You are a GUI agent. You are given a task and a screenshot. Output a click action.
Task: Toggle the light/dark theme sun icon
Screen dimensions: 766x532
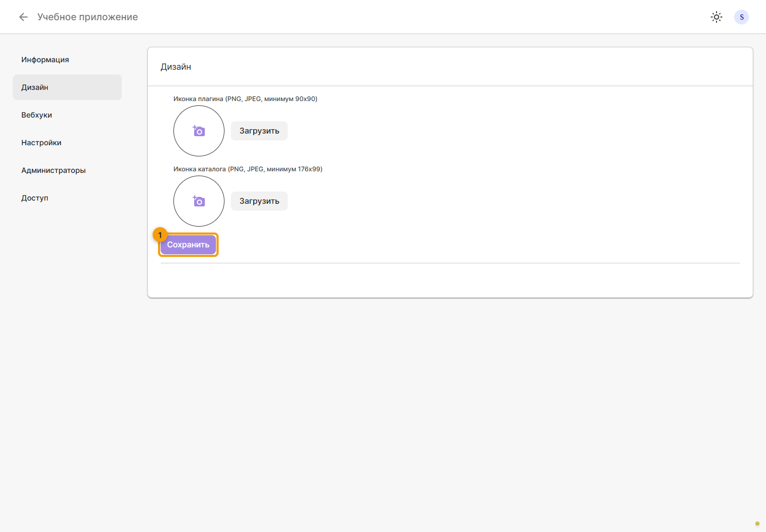coord(717,17)
